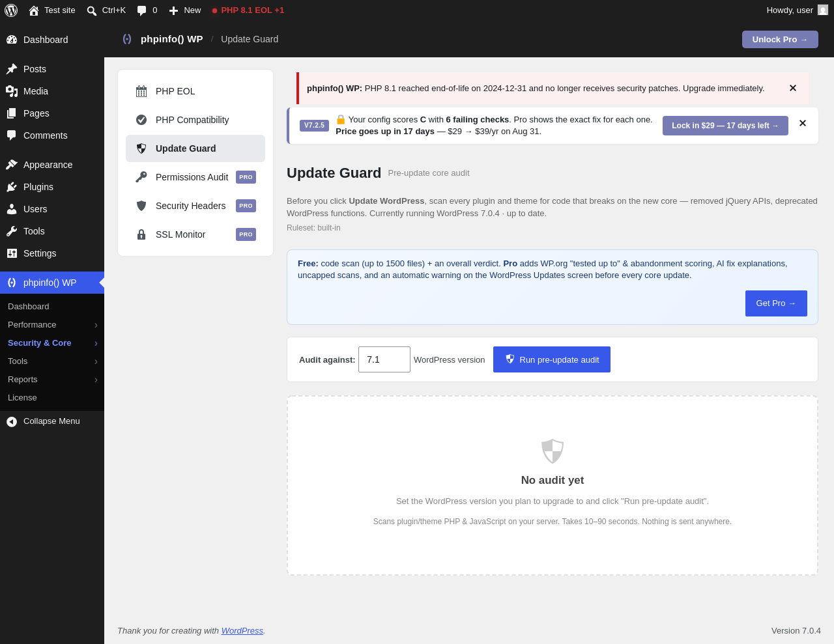Click Lock in $29 — 17 days left
The image size is (834, 644).
(x=725, y=126)
